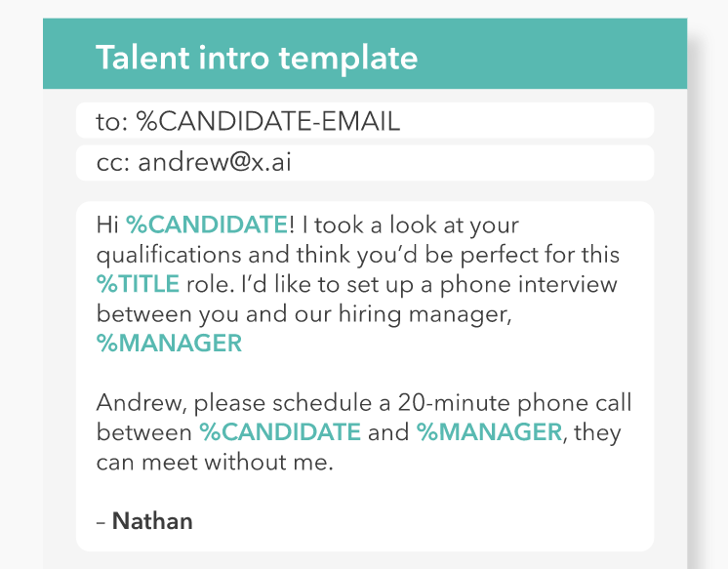Click %CANDIDATE placeholder in the greeting line
728x569 pixels.
click(206, 225)
